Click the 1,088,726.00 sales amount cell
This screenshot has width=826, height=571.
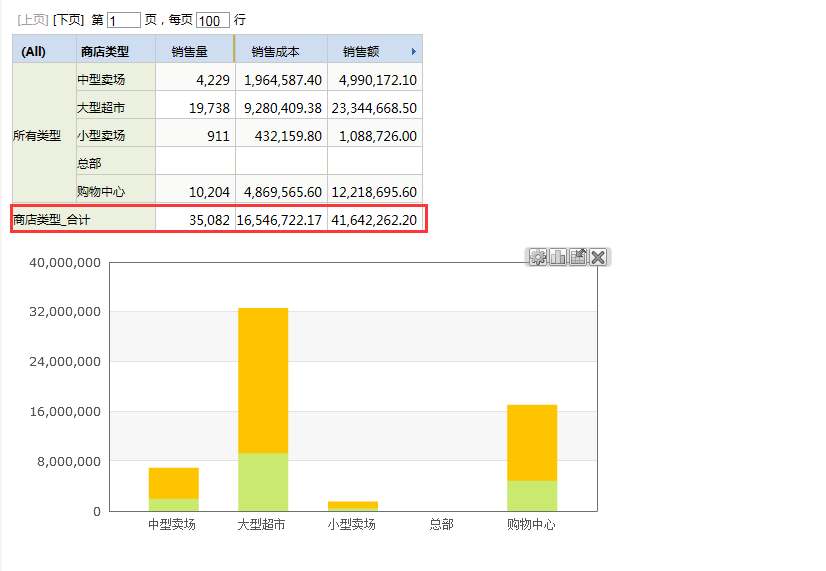click(x=375, y=133)
